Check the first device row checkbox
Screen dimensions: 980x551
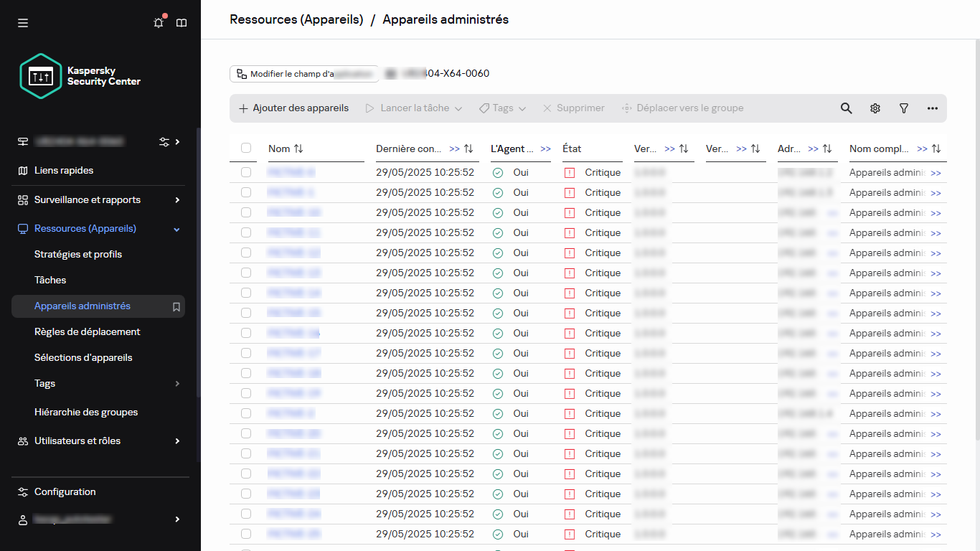point(246,172)
